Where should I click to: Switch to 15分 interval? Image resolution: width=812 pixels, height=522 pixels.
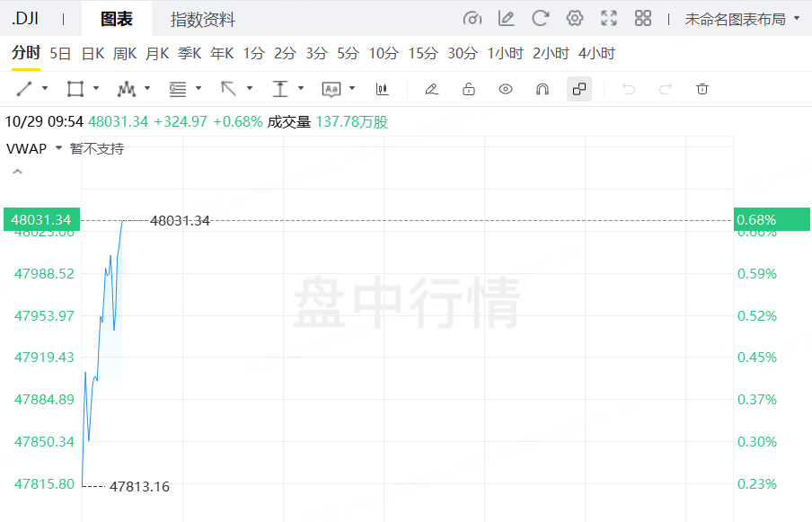(x=422, y=54)
